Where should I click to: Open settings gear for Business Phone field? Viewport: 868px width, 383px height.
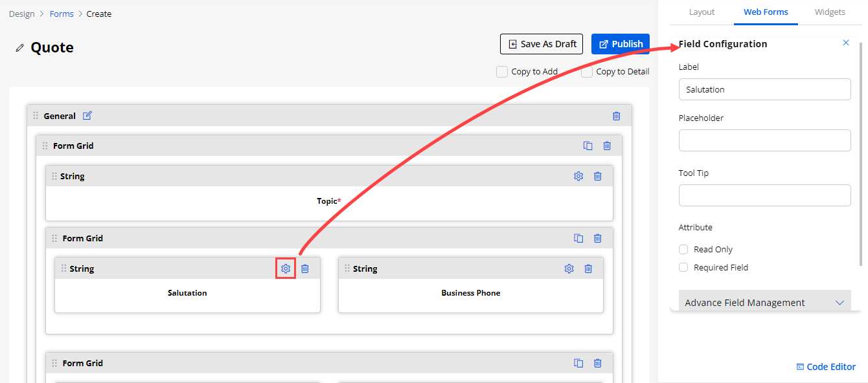569,268
